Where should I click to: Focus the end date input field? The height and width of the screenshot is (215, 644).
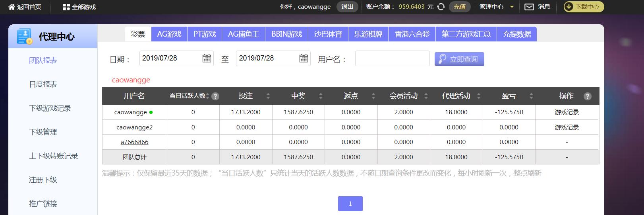pyautogui.click(x=273, y=58)
